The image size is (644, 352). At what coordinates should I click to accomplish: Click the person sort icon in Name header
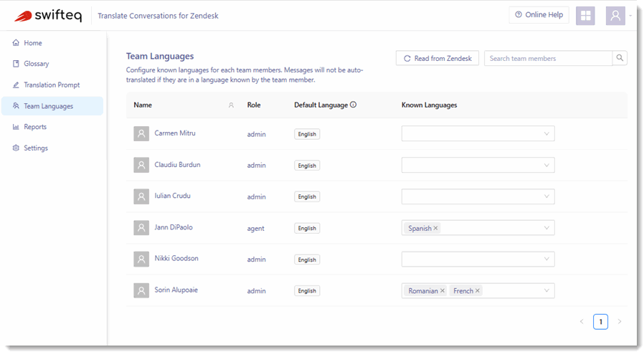click(x=231, y=105)
